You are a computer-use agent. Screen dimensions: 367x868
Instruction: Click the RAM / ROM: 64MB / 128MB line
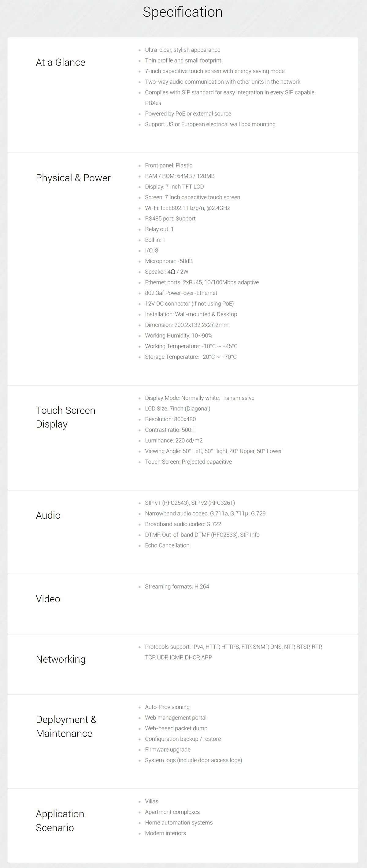pos(180,176)
